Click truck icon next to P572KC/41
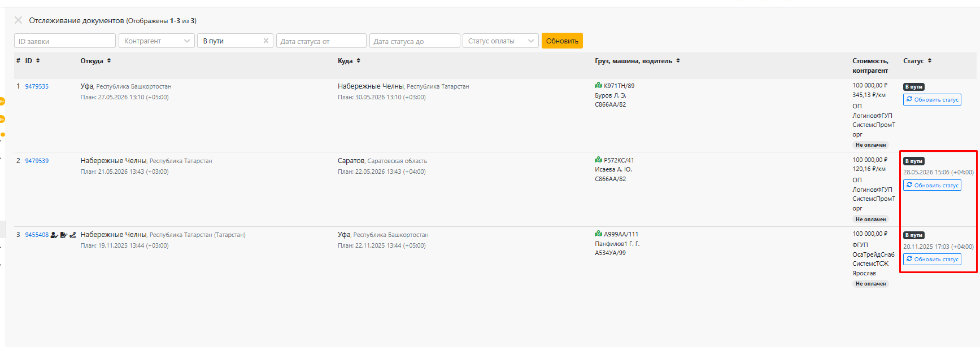Screen dimensions: 980x347 pyautogui.click(x=598, y=160)
